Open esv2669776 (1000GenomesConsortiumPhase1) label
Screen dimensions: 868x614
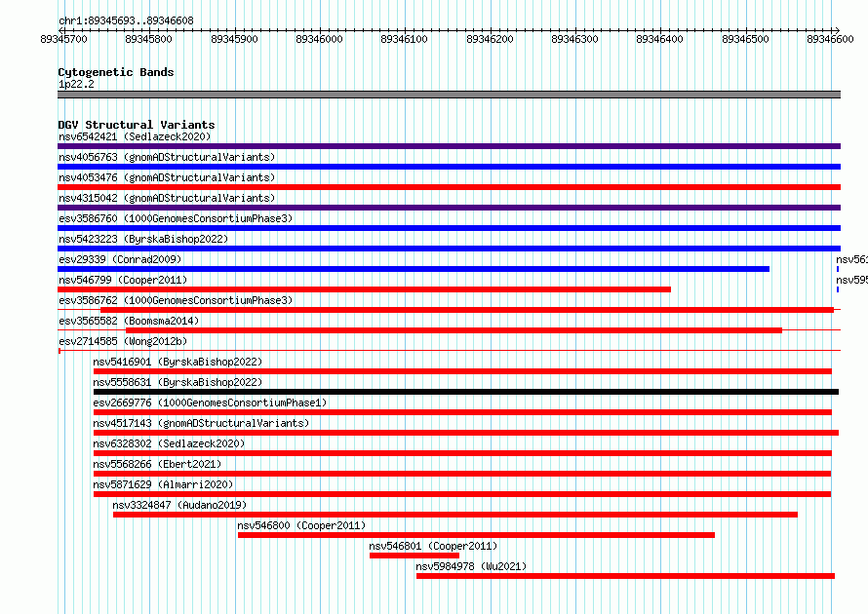click(x=210, y=403)
